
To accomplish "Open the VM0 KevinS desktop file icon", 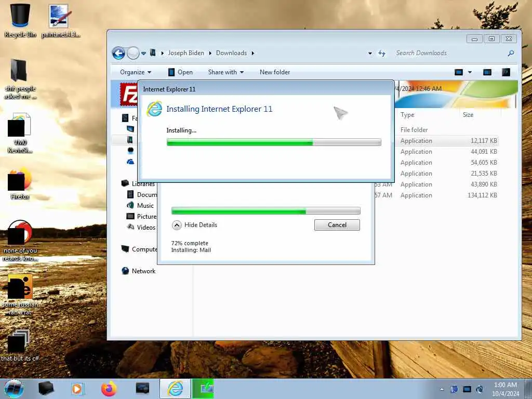I will (x=20, y=133).
